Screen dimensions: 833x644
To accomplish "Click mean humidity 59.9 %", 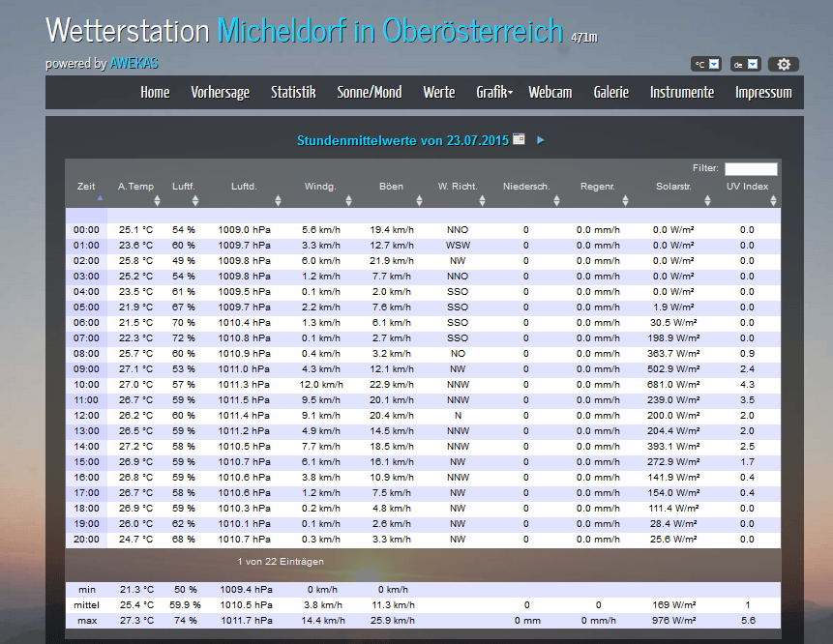I will click(185, 604).
